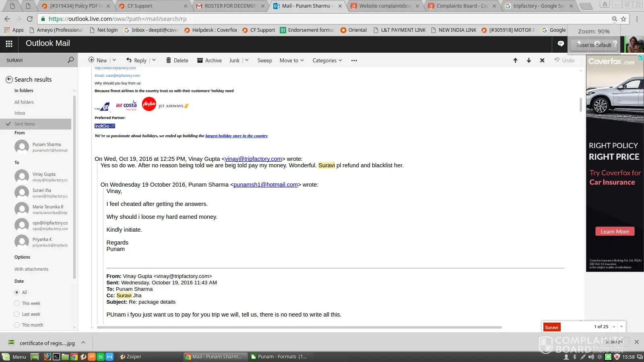Open the Categories dropdown

point(327,60)
